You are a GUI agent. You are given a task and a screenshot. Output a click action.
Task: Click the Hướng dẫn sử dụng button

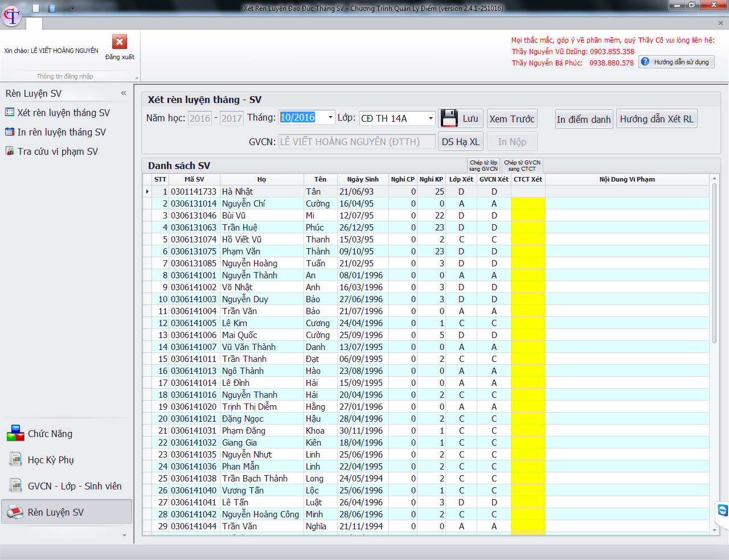(677, 62)
